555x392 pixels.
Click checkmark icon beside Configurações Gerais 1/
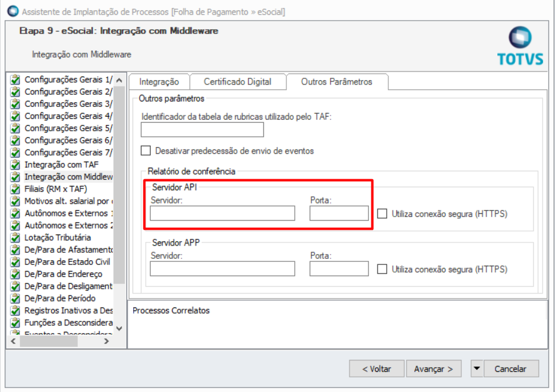point(15,80)
